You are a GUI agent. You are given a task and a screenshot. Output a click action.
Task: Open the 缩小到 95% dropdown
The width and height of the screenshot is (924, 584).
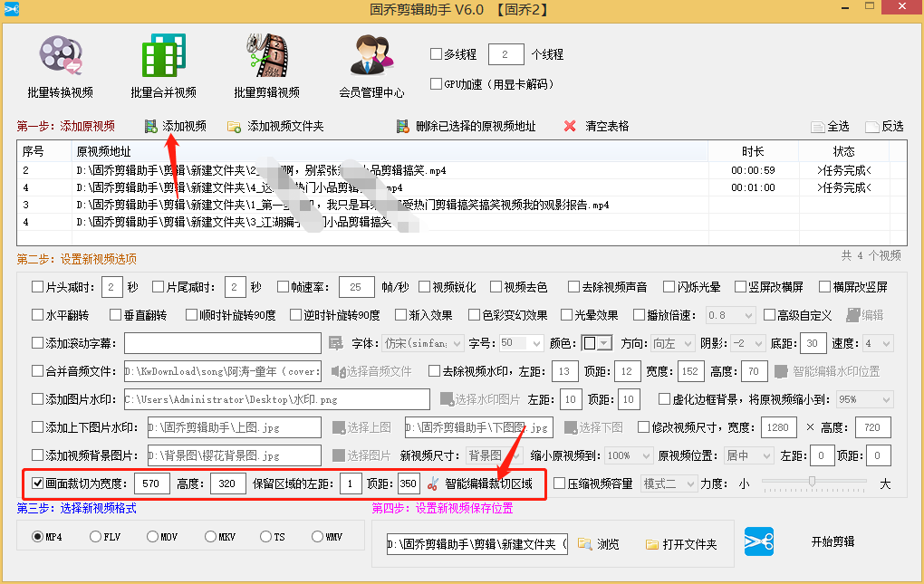click(x=865, y=399)
